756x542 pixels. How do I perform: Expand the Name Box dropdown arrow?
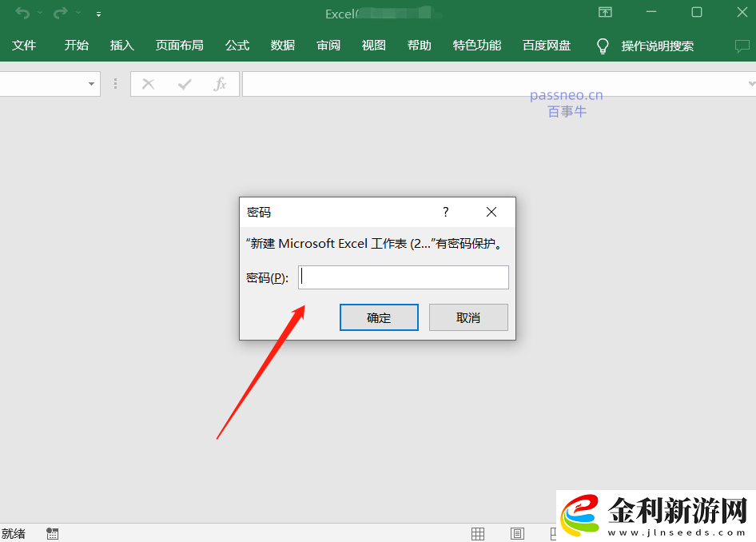click(x=91, y=84)
